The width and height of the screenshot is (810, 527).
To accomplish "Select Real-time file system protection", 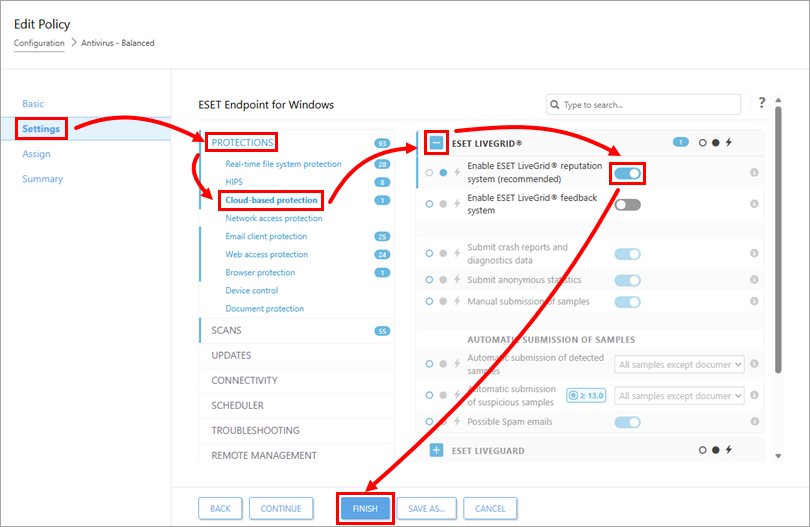I will (283, 164).
